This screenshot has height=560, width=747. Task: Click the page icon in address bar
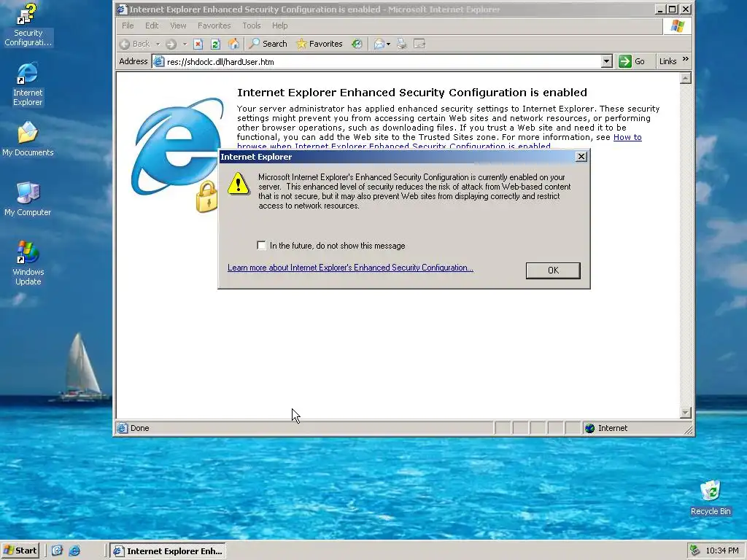click(x=158, y=61)
